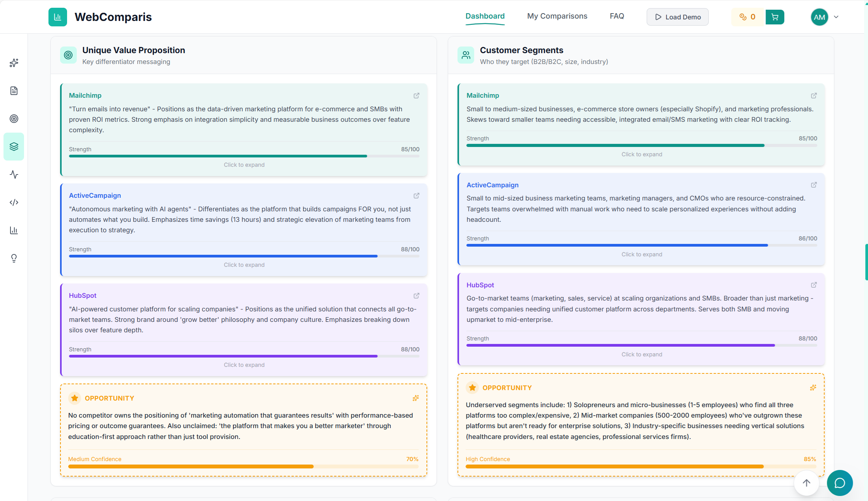Click the activity pulse sidebar icon
The image size is (868, 501).
pos(14,174)
